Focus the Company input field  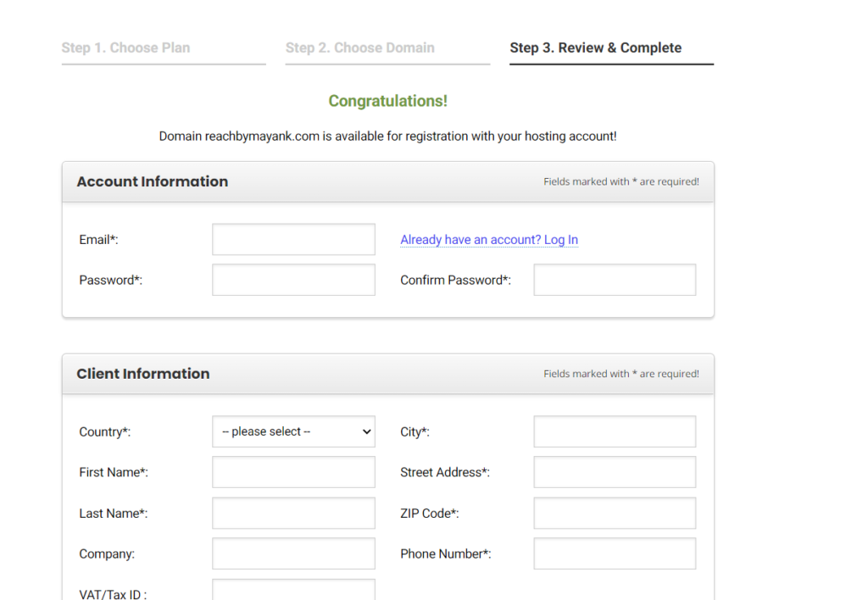pos(293,554)
